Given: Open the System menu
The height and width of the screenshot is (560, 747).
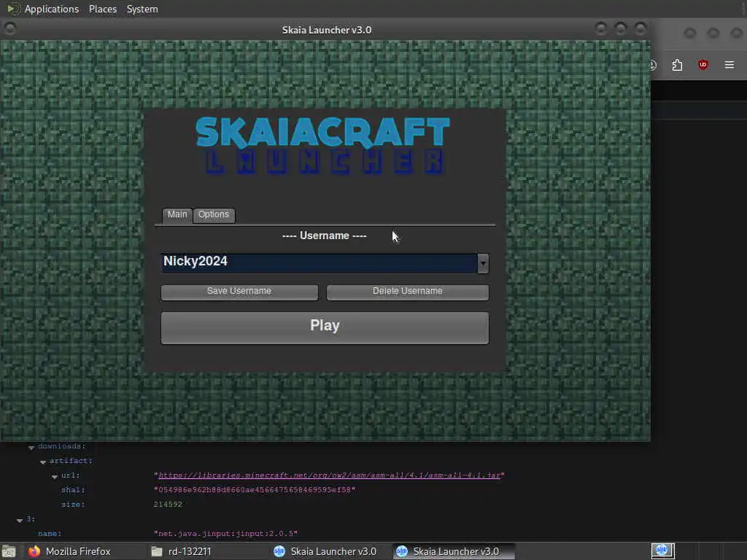Looking at the screenshot, I should pos(142,9).
